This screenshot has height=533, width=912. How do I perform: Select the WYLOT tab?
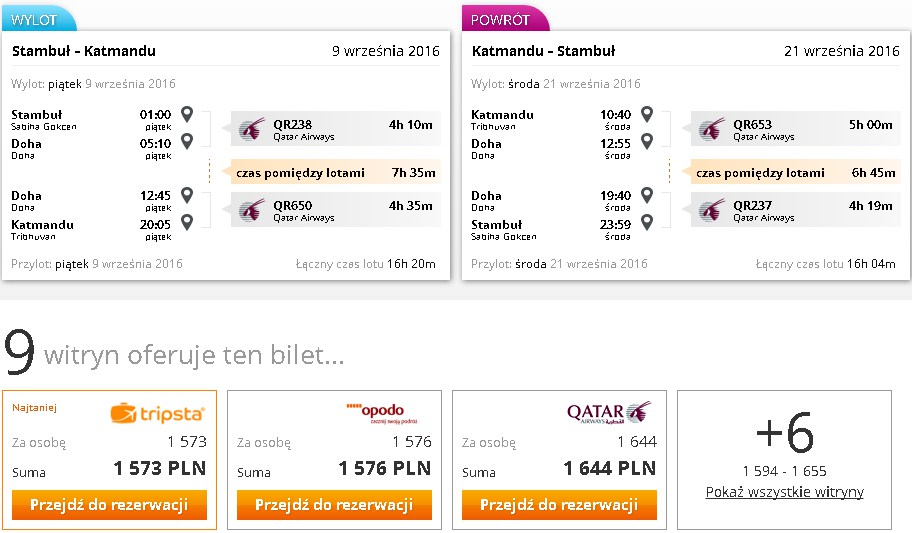(38, 19)
